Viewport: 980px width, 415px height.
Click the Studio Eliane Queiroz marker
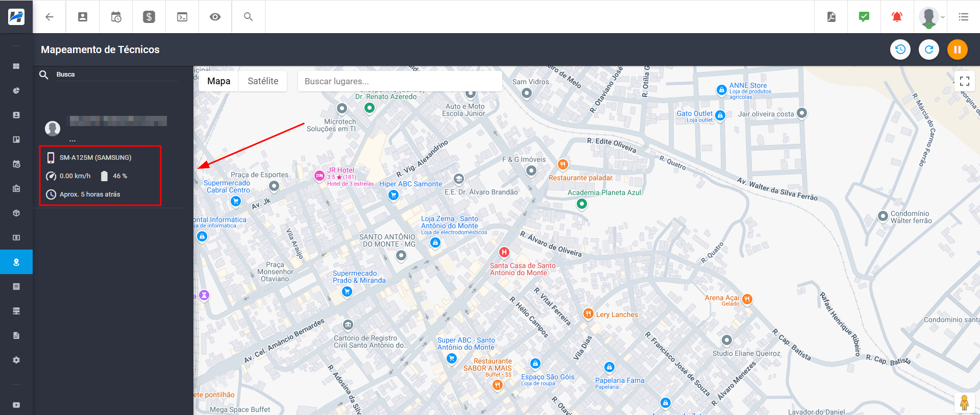tap(727, 340)
